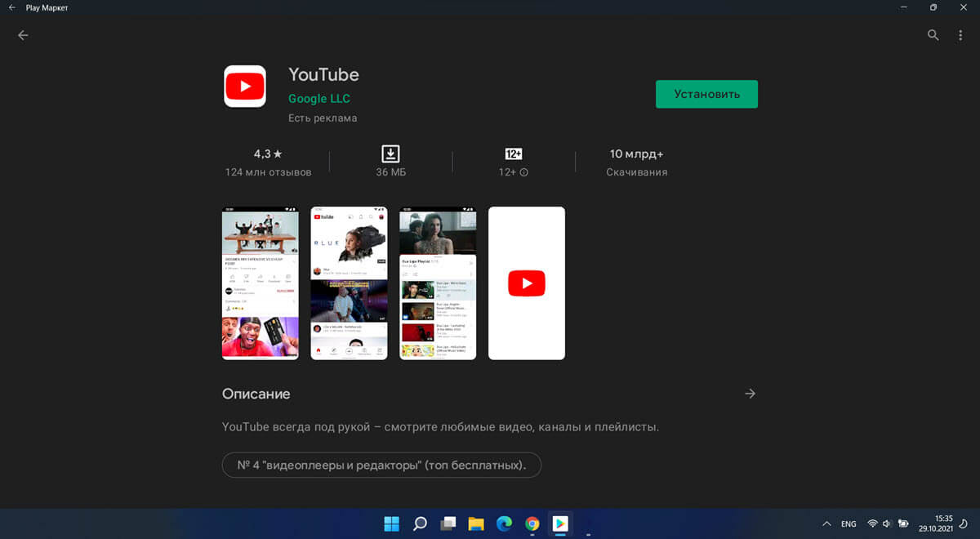Click the Скачивания label
Image resolution: width=980 pixels, height=539 pixels.
(637, 172)
